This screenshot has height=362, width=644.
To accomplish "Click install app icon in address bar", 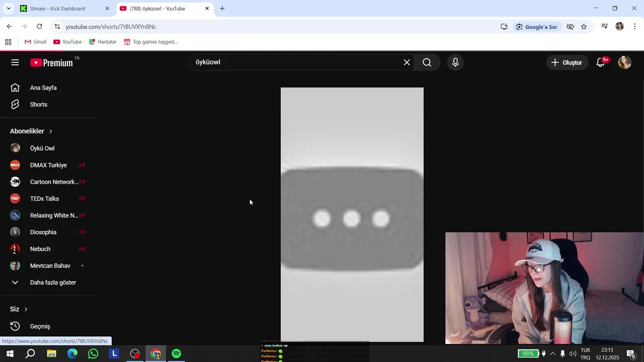I will [504, 27].
